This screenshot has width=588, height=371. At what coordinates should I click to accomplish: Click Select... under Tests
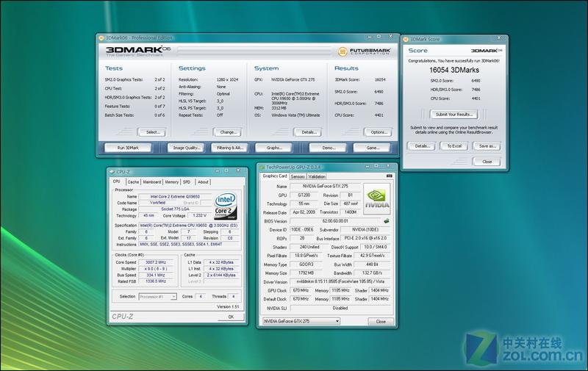click(x=152, y=132)
